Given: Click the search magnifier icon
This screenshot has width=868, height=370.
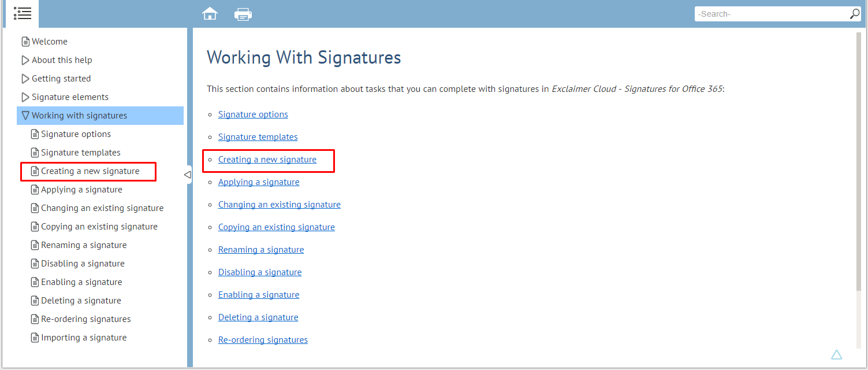Looking at the screenshot, I should [x=855, y=14].
